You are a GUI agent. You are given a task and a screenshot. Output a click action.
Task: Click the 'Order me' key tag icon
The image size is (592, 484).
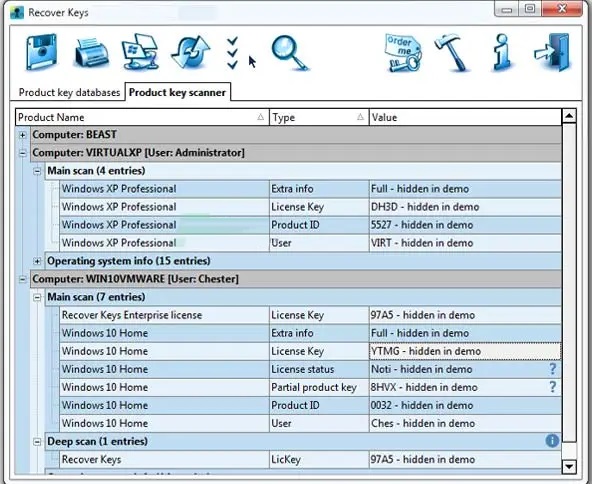(x=404, y=53)
